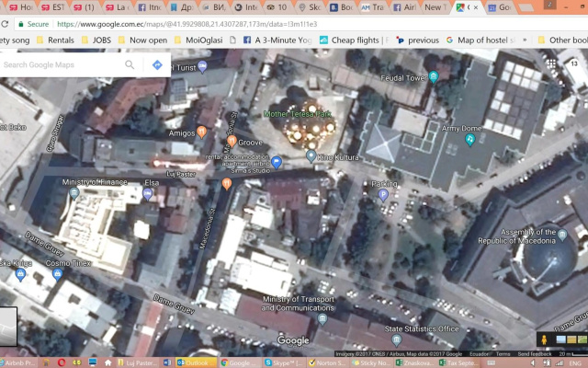Open Street View with the Pegman icon
The image size is (588, 368).
click(544, 339)
